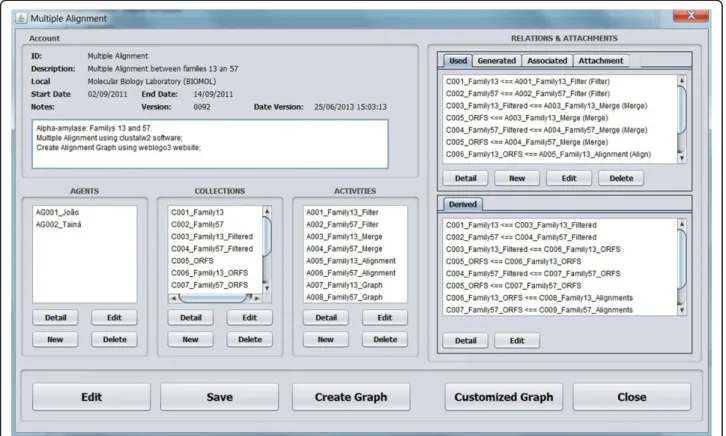Click the Create Graph button
Image resolution: width=726 pixels, height=436 pixels.
click(x=351, y=397)
